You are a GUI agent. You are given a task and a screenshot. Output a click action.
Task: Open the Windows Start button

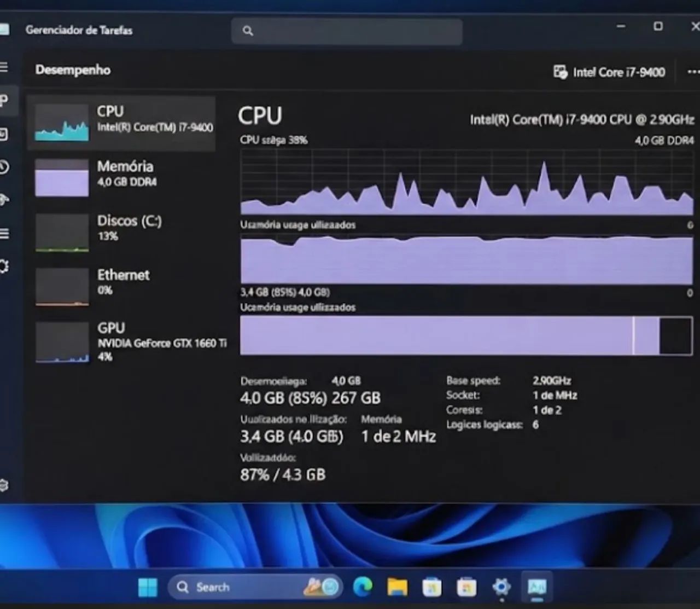pos(148,587)
